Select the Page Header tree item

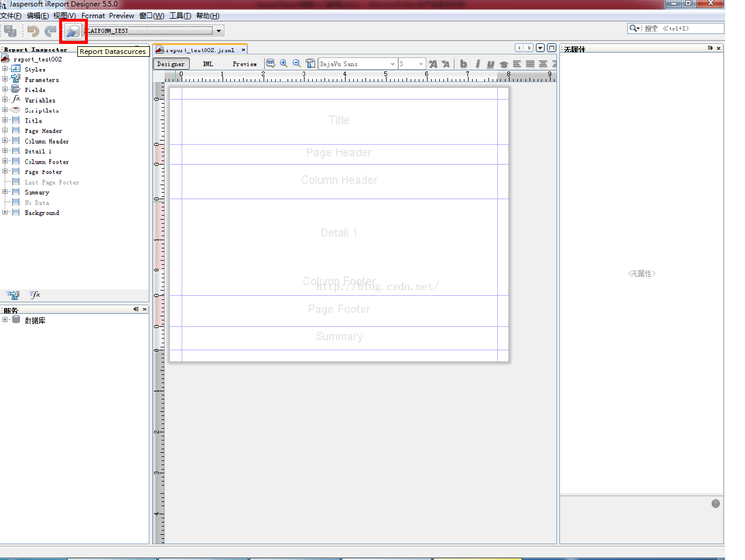pyautogui.click(x=43, y=131)
